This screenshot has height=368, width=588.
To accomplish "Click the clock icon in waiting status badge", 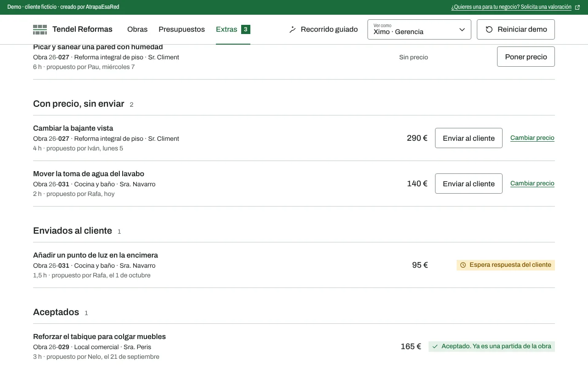I will pyautogui.click(x=463, y=265).
